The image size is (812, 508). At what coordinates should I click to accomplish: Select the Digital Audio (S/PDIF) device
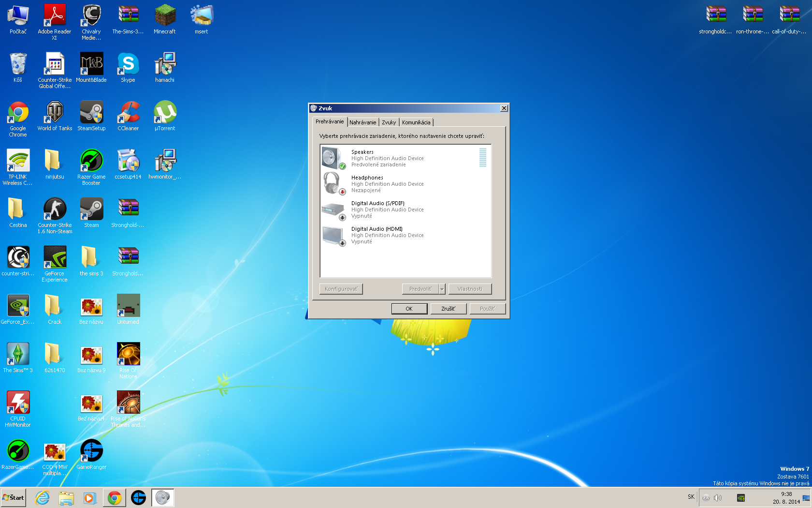pyautogui.click(x=405, y=209)
